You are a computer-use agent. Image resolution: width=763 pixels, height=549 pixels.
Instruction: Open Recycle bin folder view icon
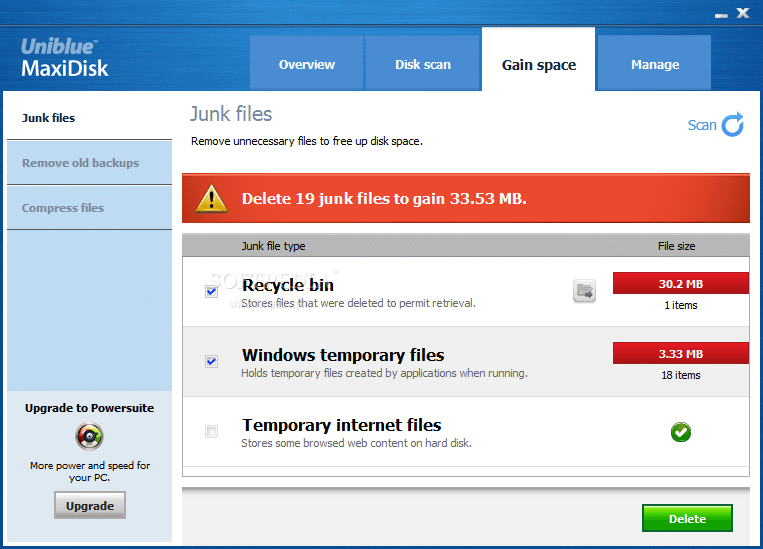tap(584, 291)
